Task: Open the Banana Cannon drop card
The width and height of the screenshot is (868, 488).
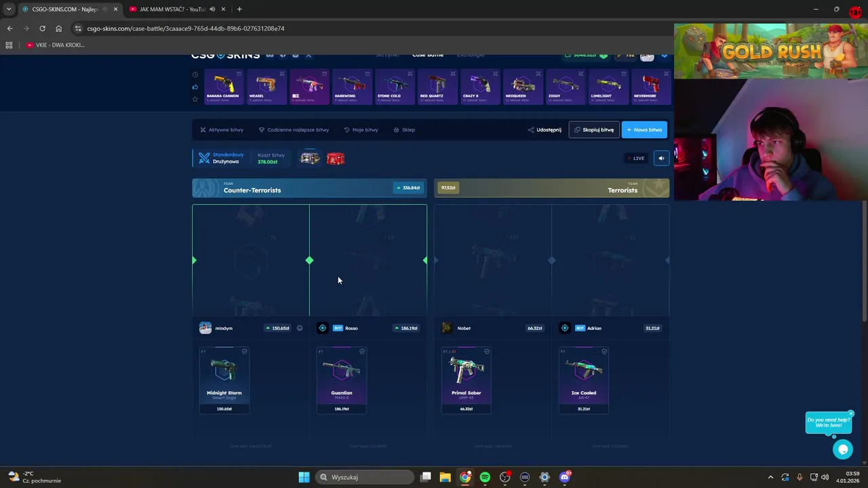Action: pos(223,87)
